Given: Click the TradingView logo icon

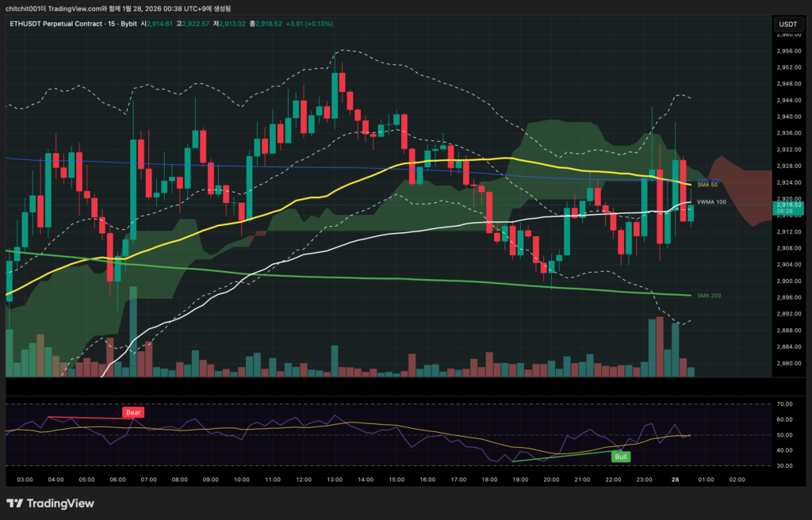Looking at the screenshot, I should pos(15,503).
